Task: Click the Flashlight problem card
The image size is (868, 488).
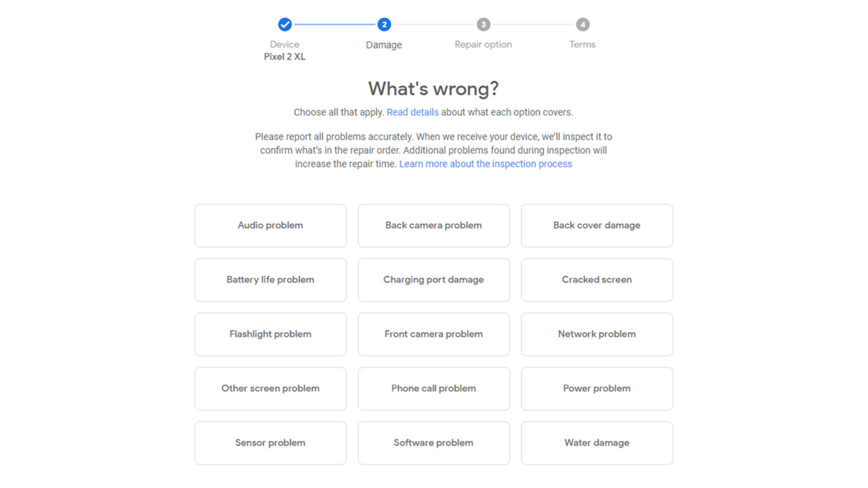Action: [270, 334]
